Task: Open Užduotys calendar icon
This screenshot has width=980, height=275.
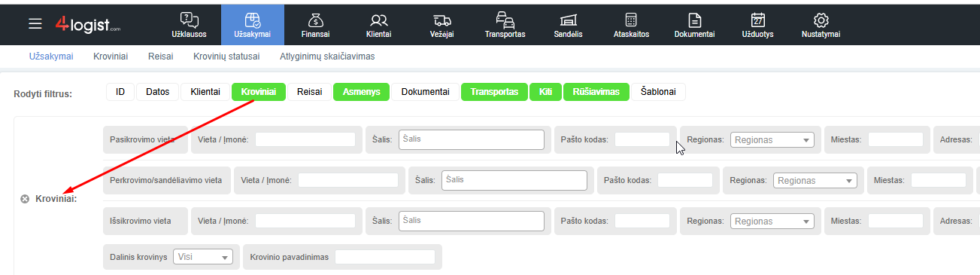Action: 758,20
